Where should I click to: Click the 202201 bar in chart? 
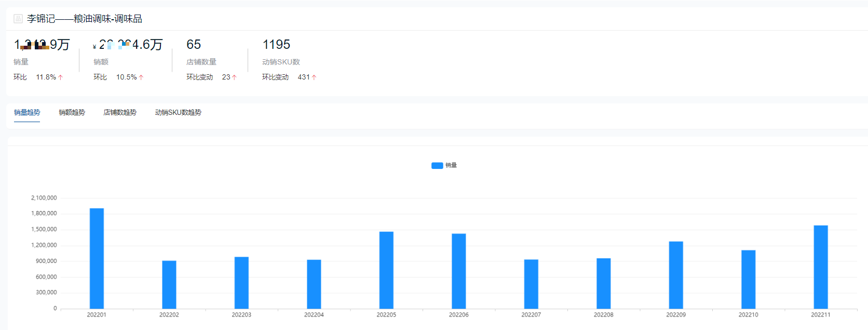[97, 258]
